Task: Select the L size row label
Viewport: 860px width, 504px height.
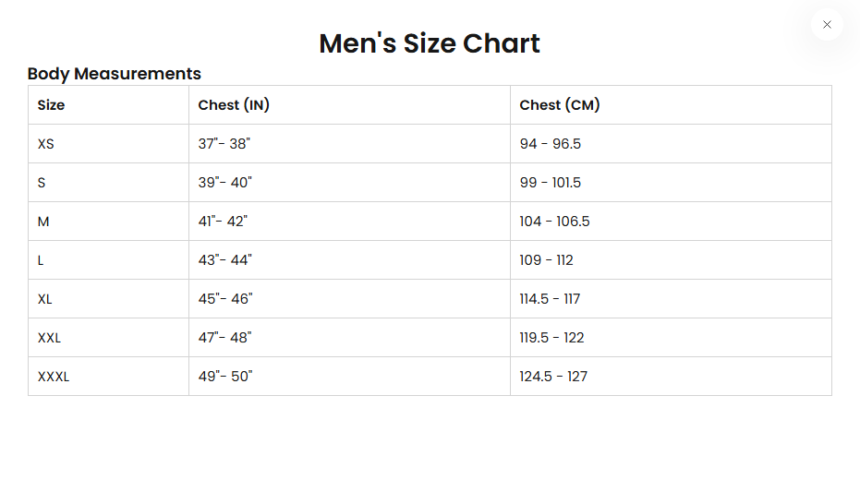Action: [41, 260]
